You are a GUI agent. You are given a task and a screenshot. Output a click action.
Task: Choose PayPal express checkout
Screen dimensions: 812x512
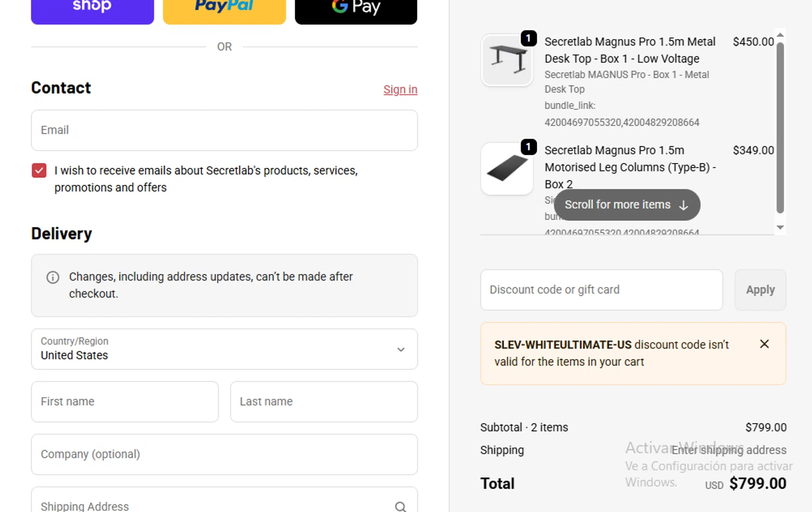(x=224, y=10)
